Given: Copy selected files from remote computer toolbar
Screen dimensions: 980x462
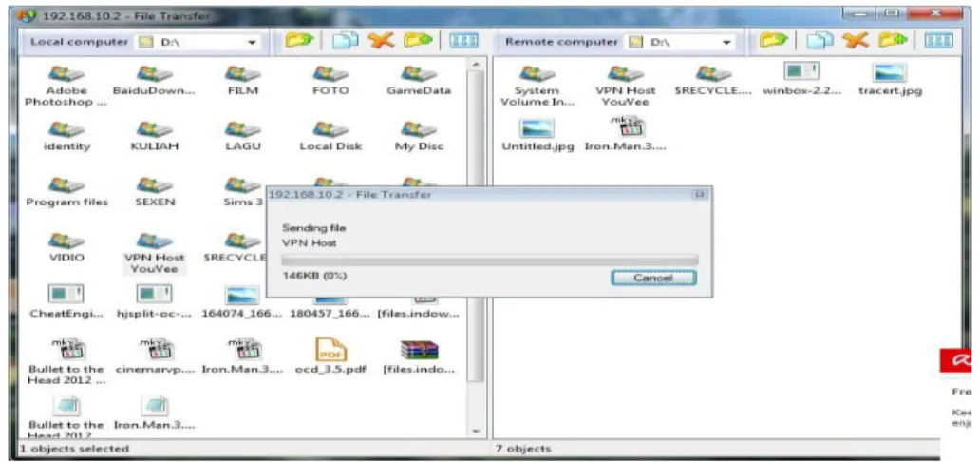Looking at the screenshot, I should tap(819, 41).
